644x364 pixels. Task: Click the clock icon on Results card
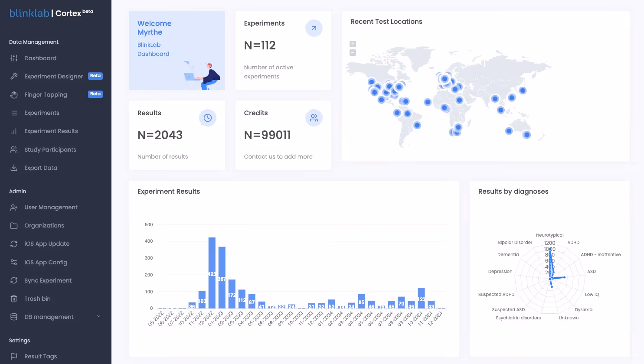[x=208, y=118]
